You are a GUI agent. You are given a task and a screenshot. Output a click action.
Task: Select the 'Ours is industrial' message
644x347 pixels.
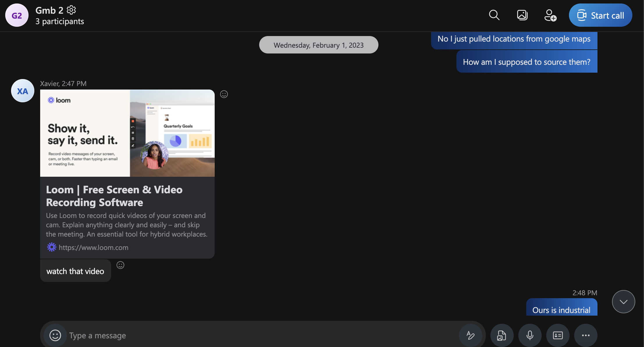pos(562,307)
